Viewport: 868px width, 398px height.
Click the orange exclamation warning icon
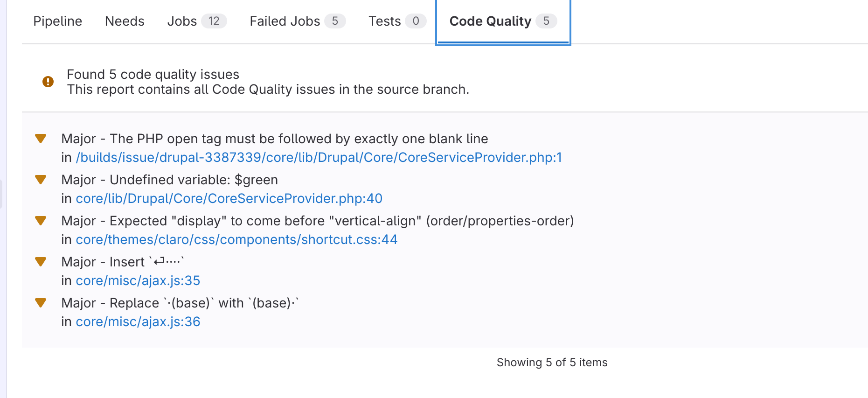point(48,81)
